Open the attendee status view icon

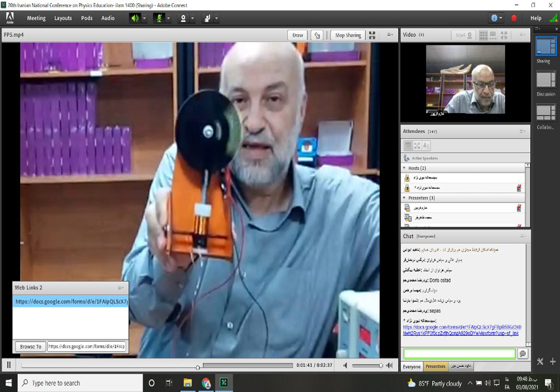426,146
